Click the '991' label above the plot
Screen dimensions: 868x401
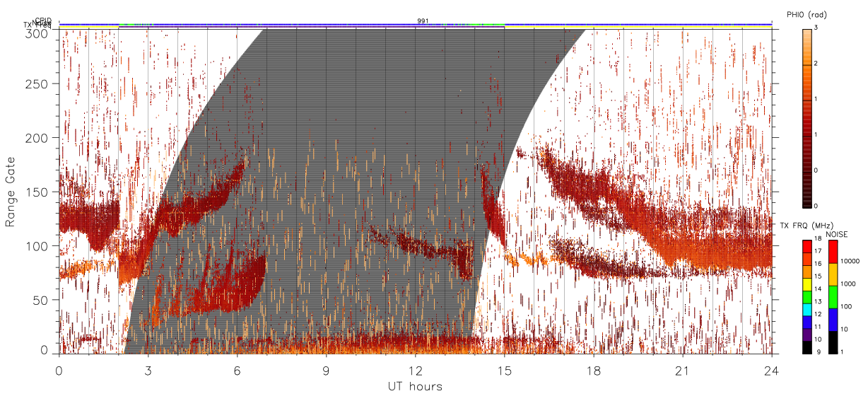coord(422,21)
